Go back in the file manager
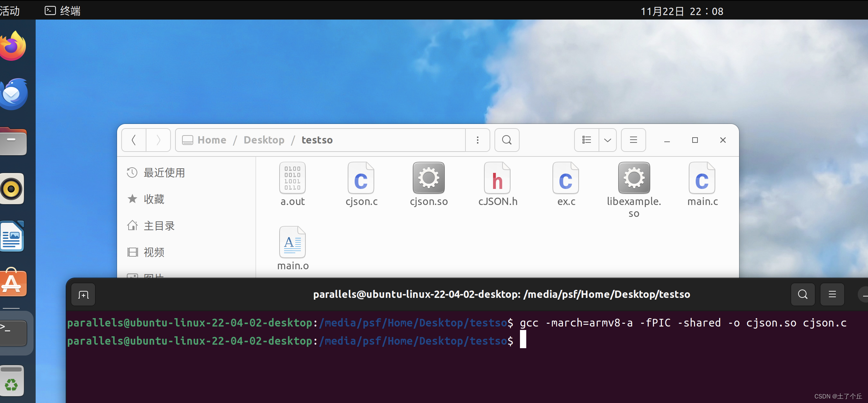Viewport: 868px width, 403px height. point(134,140)
